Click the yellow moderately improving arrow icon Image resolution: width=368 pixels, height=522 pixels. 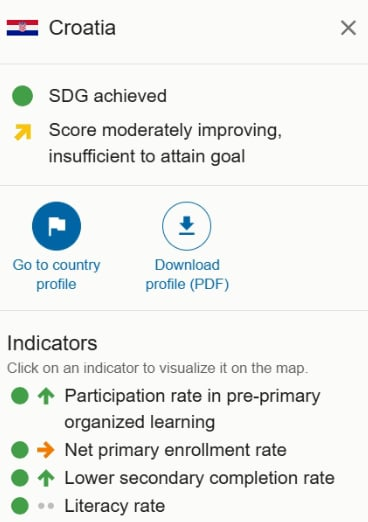point(23,132)
